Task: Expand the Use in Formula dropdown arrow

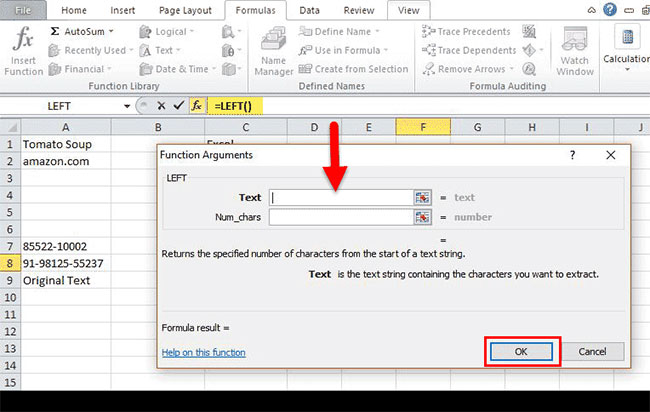Action: pyautogui.click(x=386, y=50)
